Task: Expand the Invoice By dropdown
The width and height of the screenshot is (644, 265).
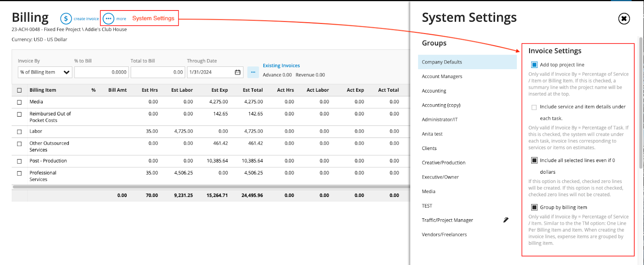Action: point(45,72)
